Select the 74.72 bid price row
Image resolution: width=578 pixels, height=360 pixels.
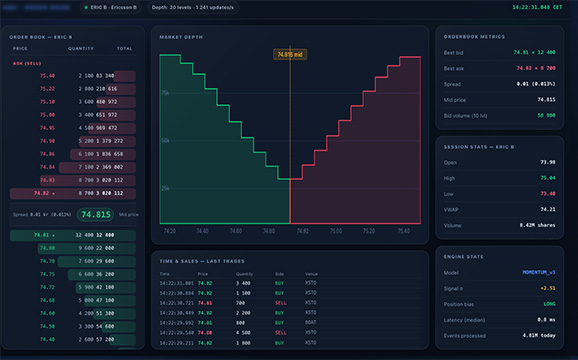[73, 287]
